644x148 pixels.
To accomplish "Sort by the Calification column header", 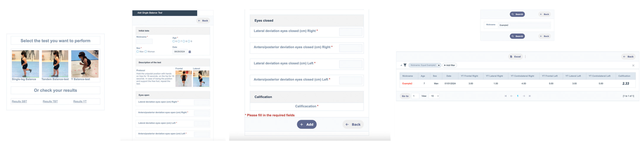I will tap(624, 76).
